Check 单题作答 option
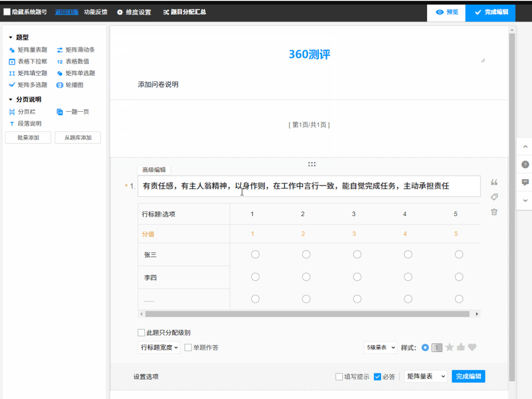This screenshot has width=532, height=399. click(x=188, y=347)
